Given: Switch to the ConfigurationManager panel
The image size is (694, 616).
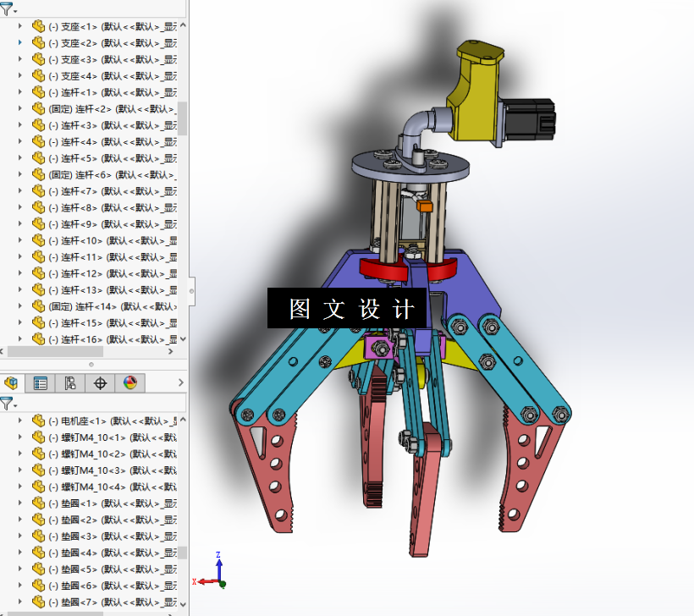Looking at the screenshot, I should 70,382.
